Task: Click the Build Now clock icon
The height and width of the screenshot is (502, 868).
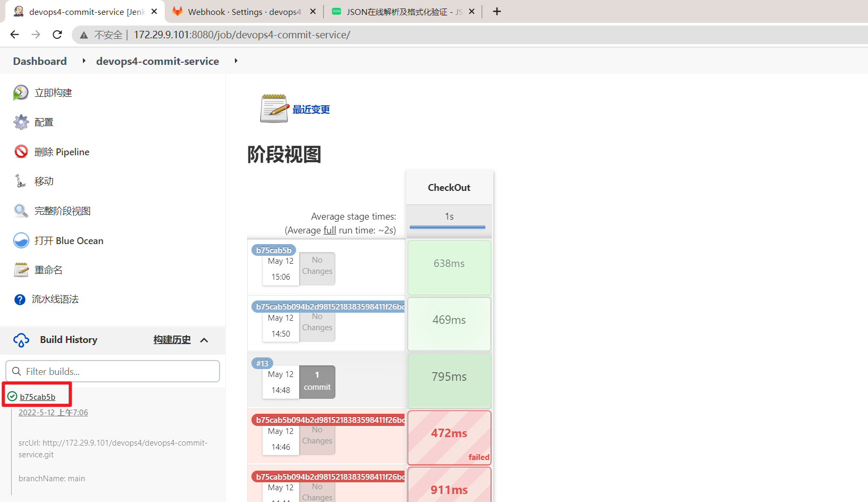Action: [x=21, y=93]
